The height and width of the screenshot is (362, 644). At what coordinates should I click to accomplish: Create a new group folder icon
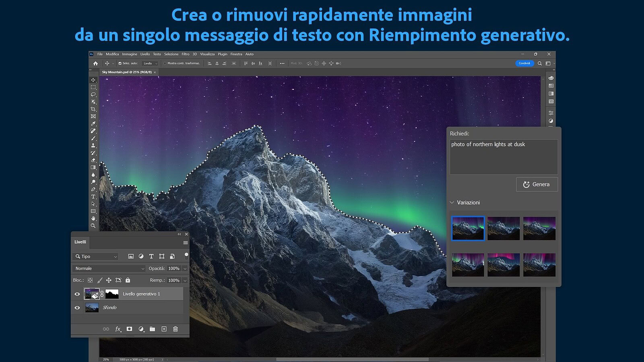click(152, 329)
